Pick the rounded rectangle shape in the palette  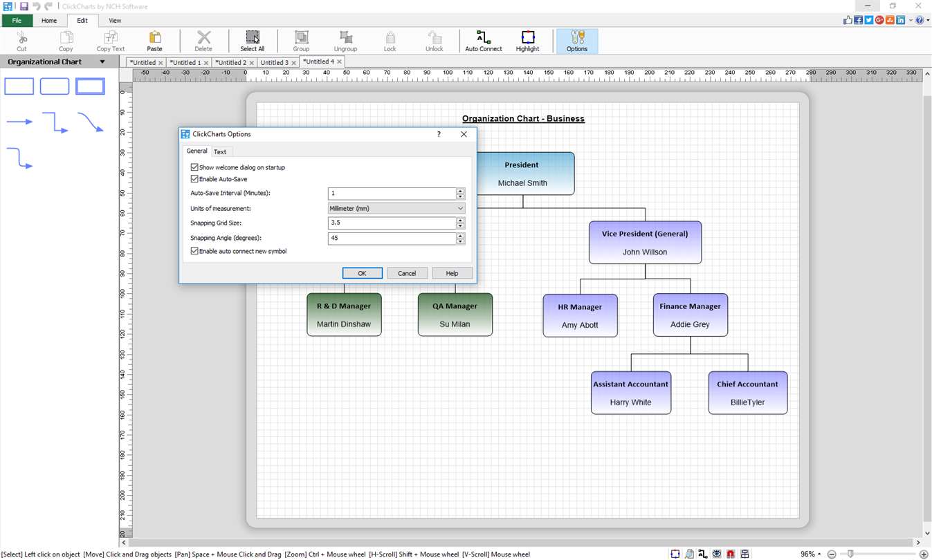click(55, 86)
